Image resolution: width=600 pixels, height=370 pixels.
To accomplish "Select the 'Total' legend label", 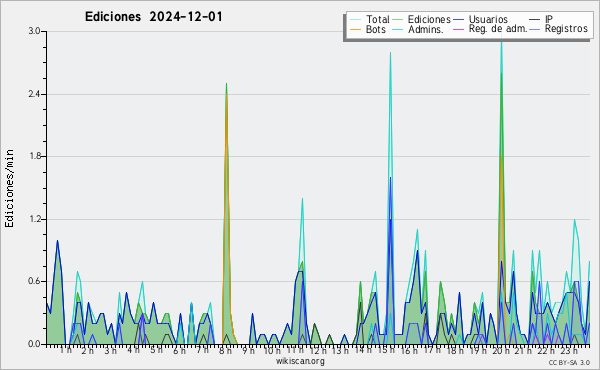I will tap(378, 19).
